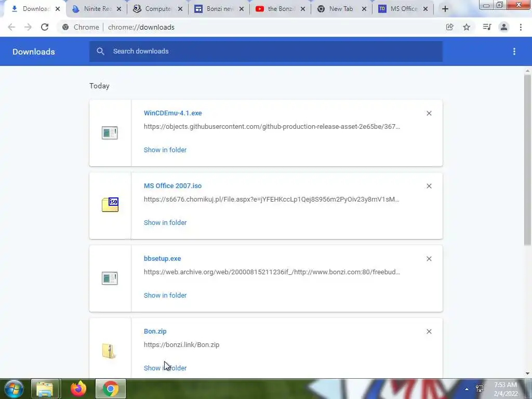This screenshot has height=399, width=532.
Task: Click the search magnifier icon in Downloads
Action: tap(100, 51)
